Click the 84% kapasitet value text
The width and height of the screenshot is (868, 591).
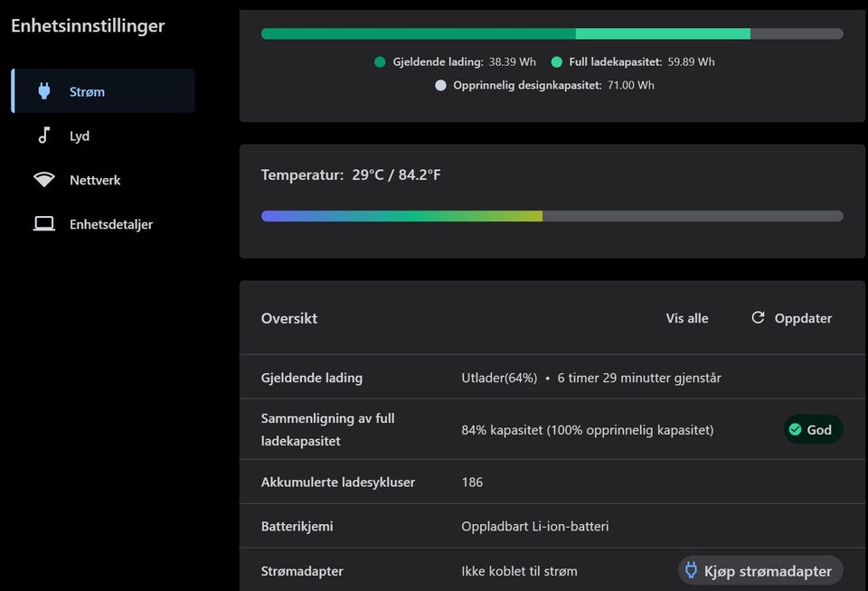coord(588,430)
